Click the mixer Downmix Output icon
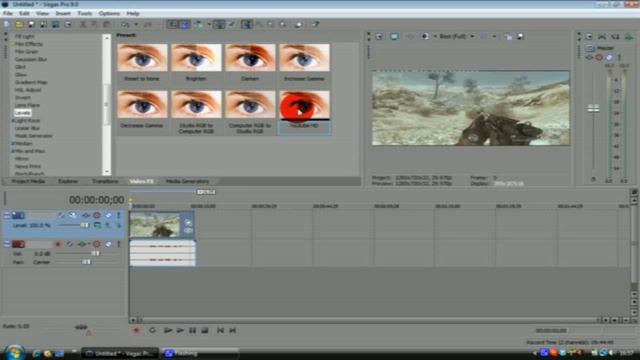 coord(602,37)
